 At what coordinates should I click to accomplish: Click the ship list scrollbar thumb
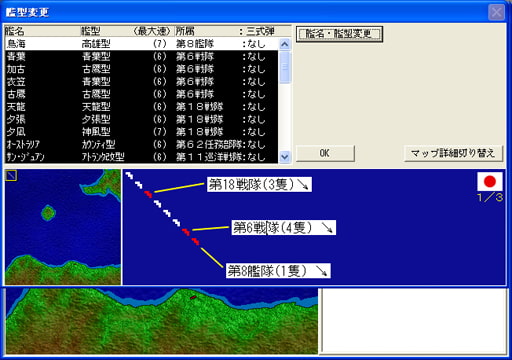(x=285, y=67)
